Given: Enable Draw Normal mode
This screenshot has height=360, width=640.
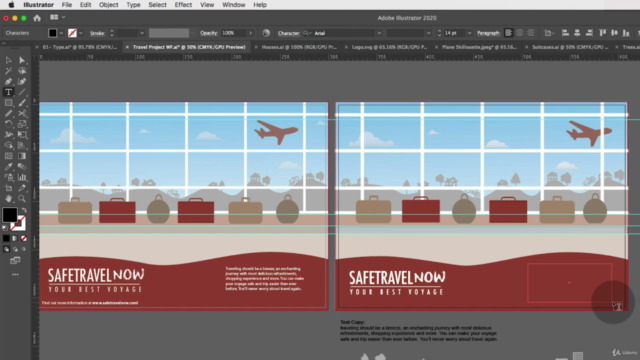Looking at the screenshot, I should (6, 249).
